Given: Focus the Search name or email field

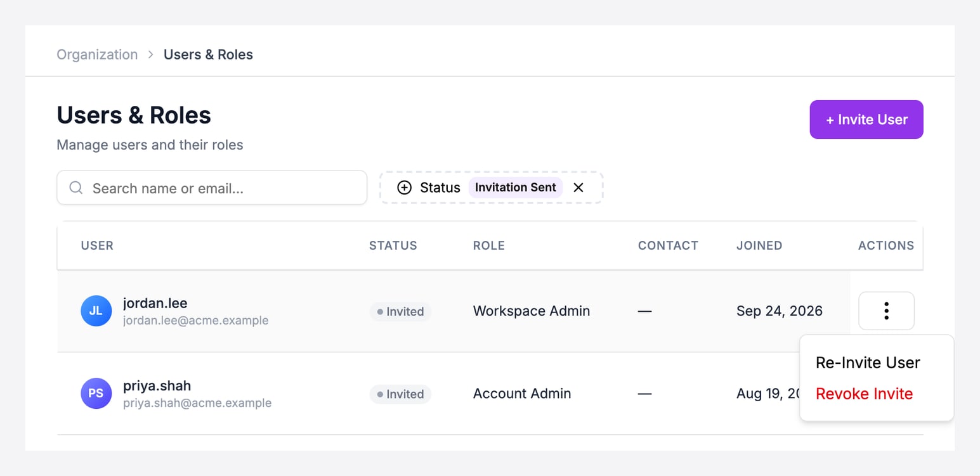Looking at the screenshot, I should tap(212, 188).
